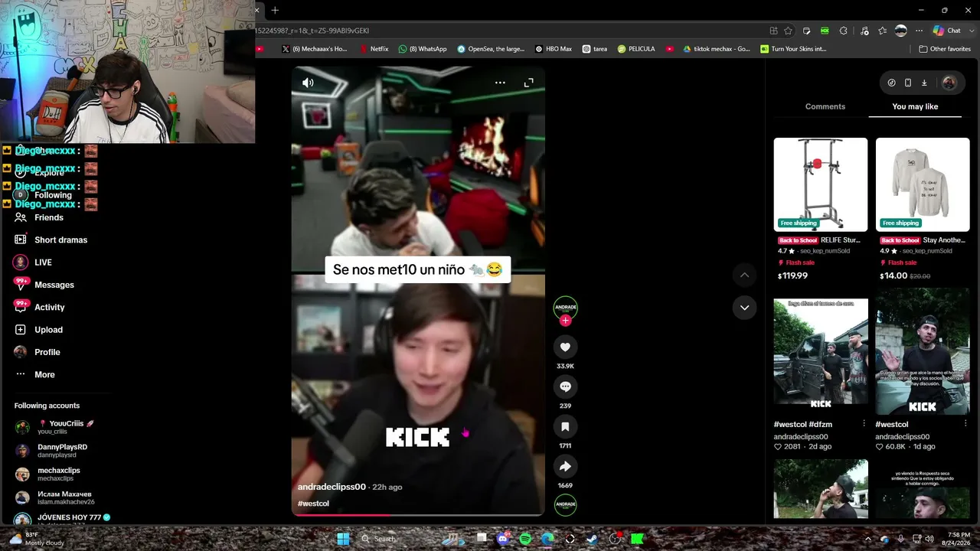The image size is (980, 551).
Task: Bookmark the video to favorites
Action: [565, 426]
